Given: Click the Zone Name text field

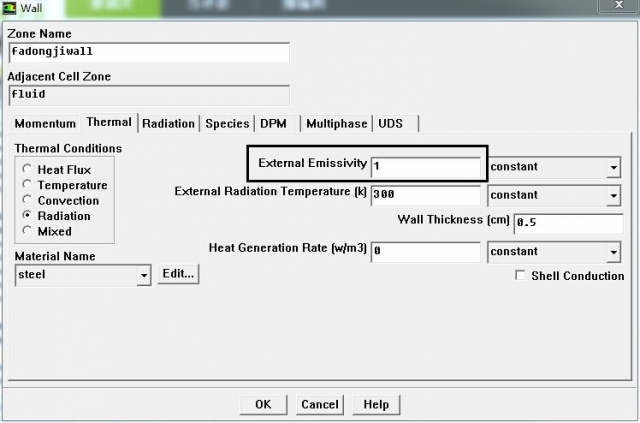Looking at the screenshot, I should click(x=148, y=52).
